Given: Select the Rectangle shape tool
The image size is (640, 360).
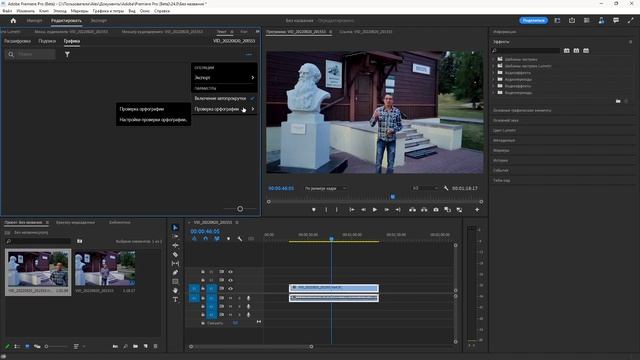Looking at the screenshot, I should point(175,281).
